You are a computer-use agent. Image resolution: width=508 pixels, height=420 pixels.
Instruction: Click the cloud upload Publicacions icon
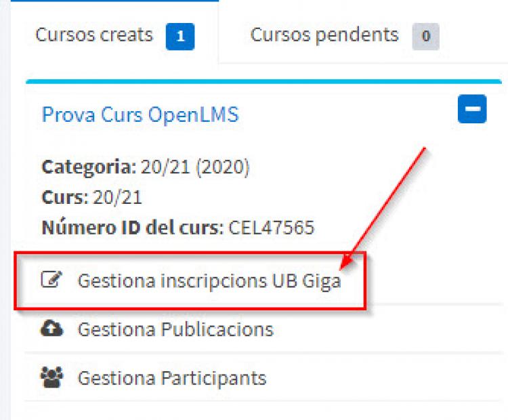52,329
